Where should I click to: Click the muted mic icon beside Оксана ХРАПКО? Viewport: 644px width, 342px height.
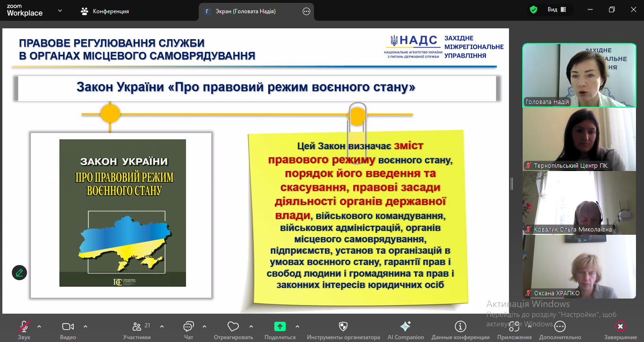(x=529, y=293)
